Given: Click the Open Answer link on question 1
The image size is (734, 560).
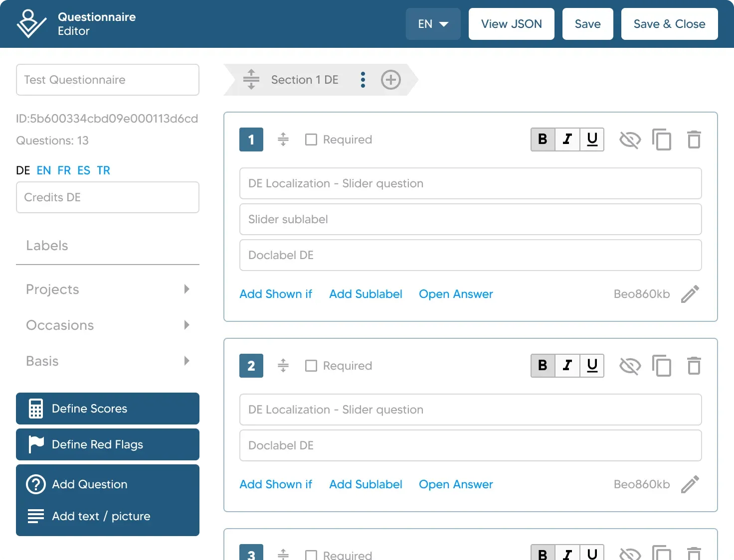Looking at the screenshot, I should [x=455, y=294].
